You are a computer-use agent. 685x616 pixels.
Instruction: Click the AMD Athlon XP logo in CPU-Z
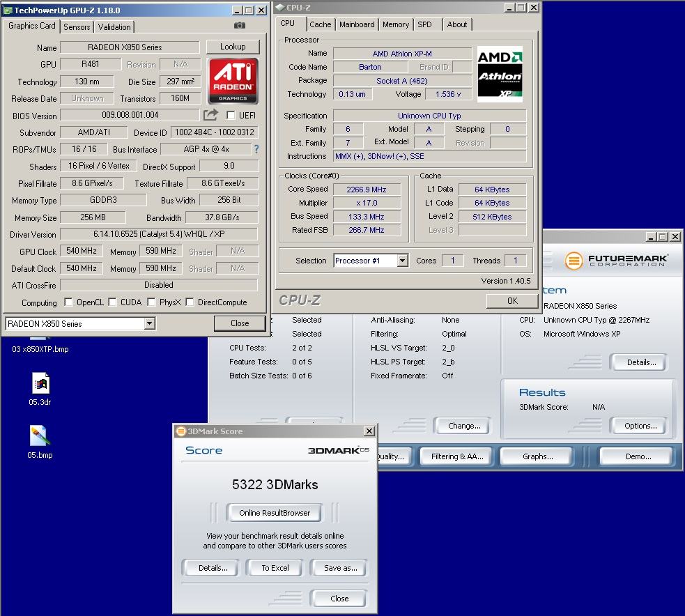[x=500, y=74]
